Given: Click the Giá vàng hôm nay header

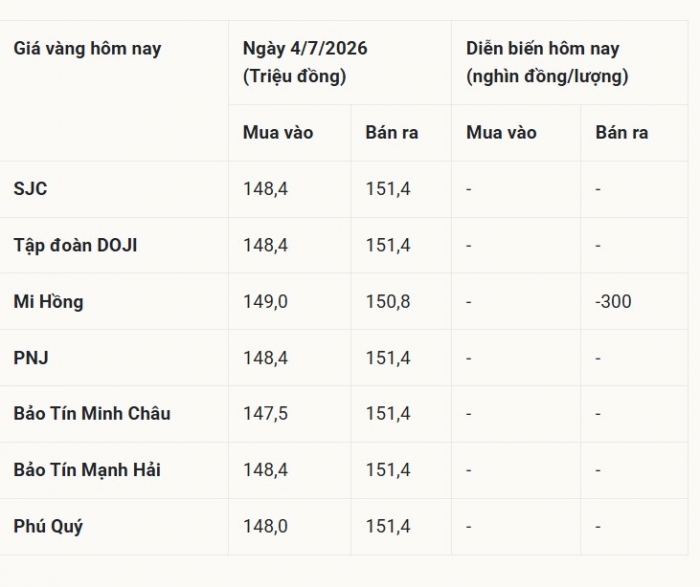Looking at the screenshot, I should (x=87, y=49).
